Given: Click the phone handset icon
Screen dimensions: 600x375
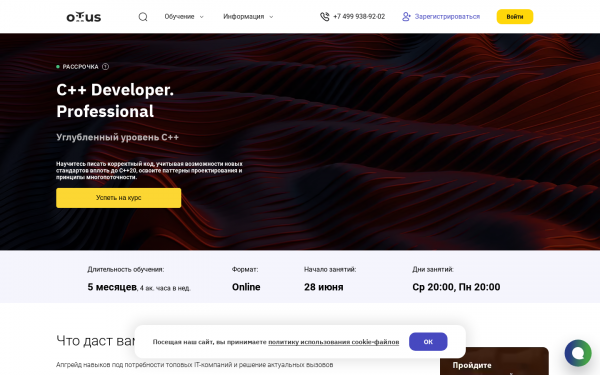Looking at the screenshot, I should 324,17.
